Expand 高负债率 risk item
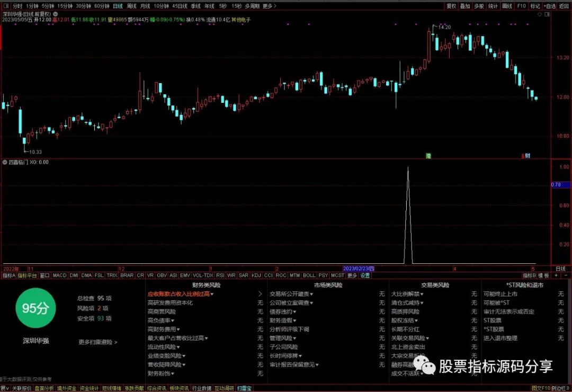This screenshot has height=392, width=572. coord(161,320)
